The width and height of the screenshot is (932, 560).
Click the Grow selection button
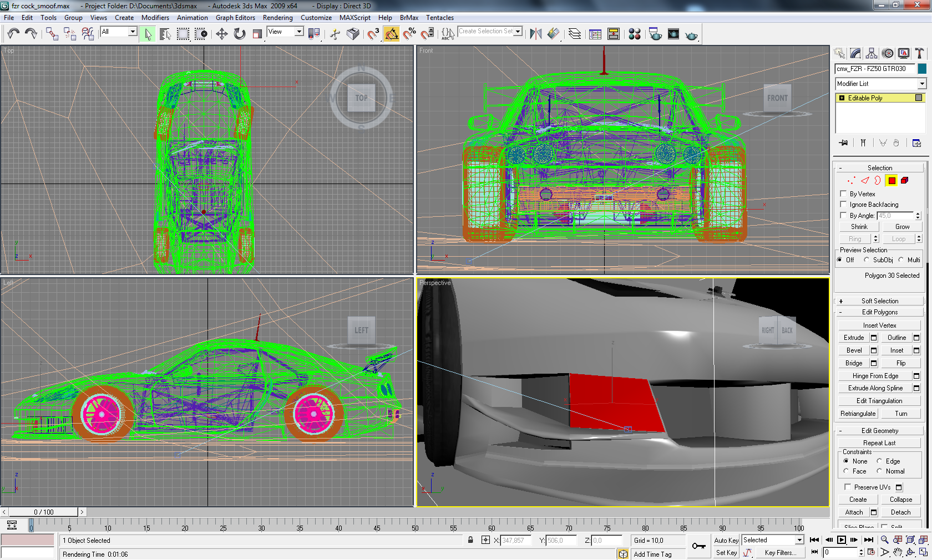(x=902, y=227)
